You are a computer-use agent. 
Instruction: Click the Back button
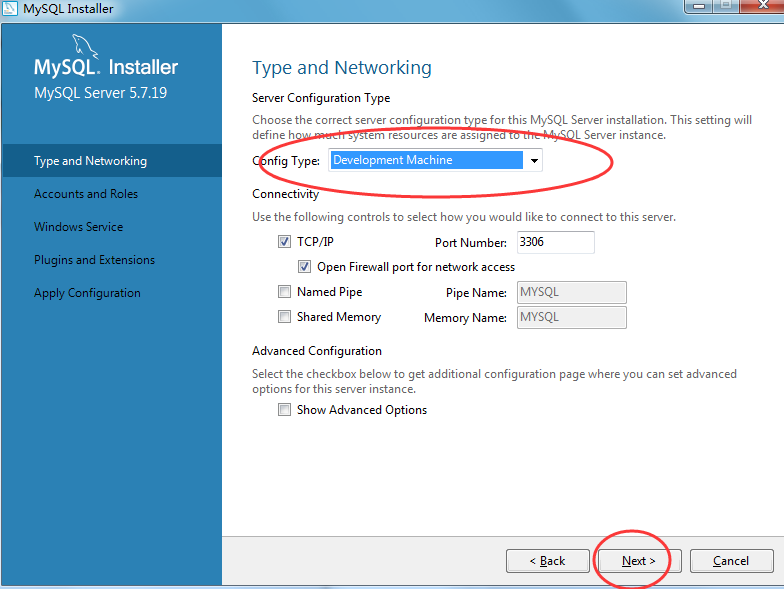[x=548, y=561]
